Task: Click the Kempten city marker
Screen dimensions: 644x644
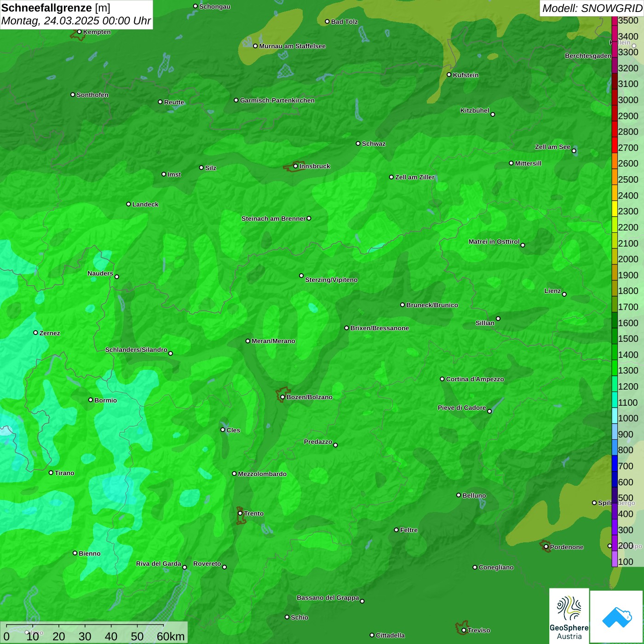Action: tap(79, 32)
